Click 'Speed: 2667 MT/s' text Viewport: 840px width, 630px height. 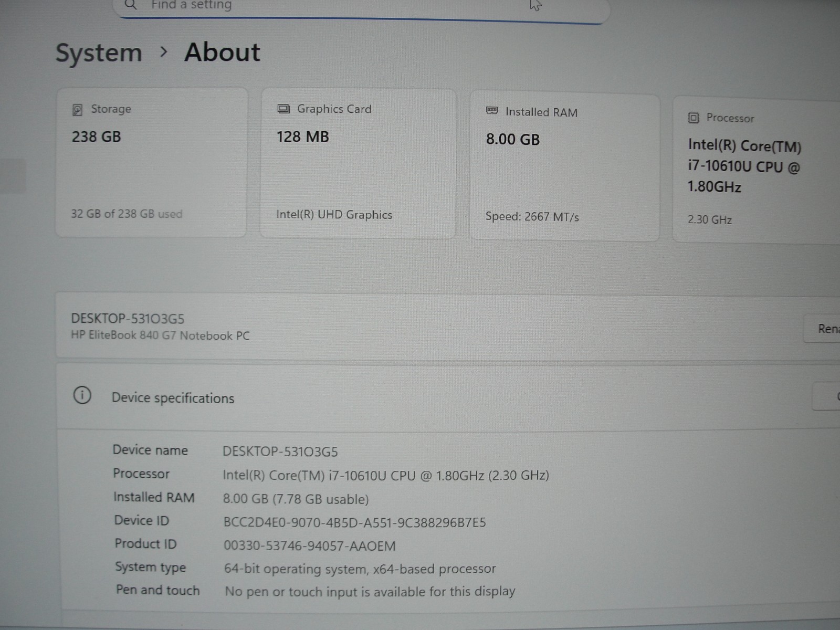532,217
